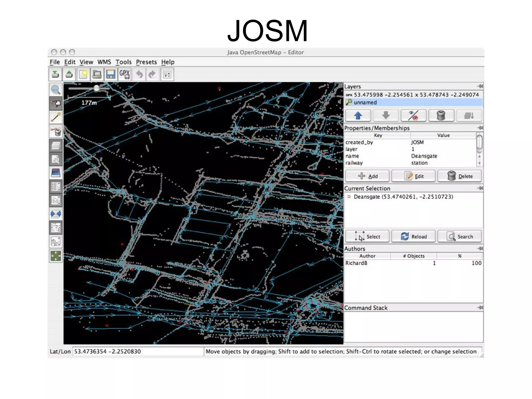Click the Upload to OSM toolbar icon

pos(69,75)
